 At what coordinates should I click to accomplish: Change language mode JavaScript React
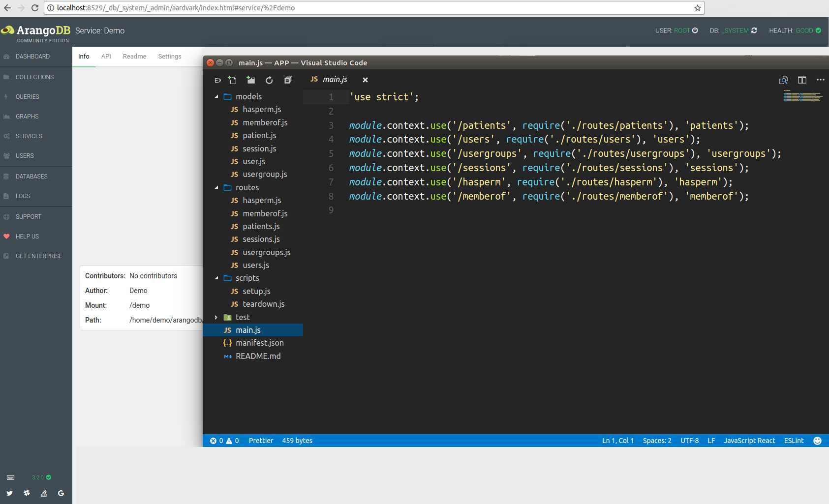click(749, 441)
